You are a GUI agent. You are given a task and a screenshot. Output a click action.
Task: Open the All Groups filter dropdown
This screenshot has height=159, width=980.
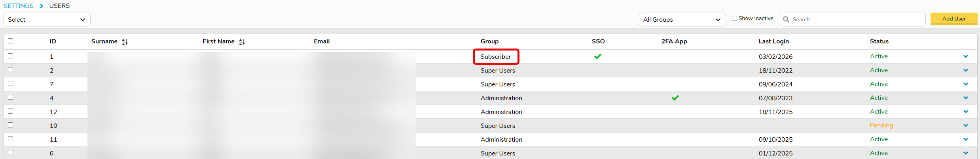tap(682, 20)
